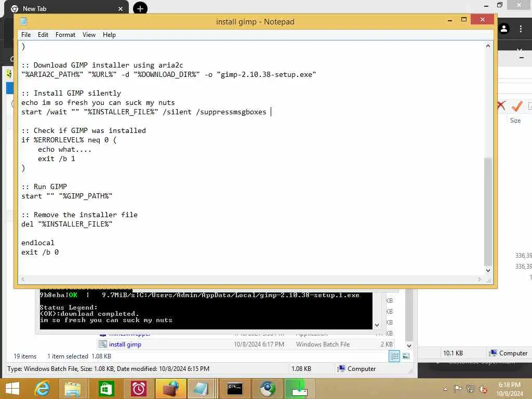
Task: Open the browser profile avatar icon
Action: tap(504, 29)
